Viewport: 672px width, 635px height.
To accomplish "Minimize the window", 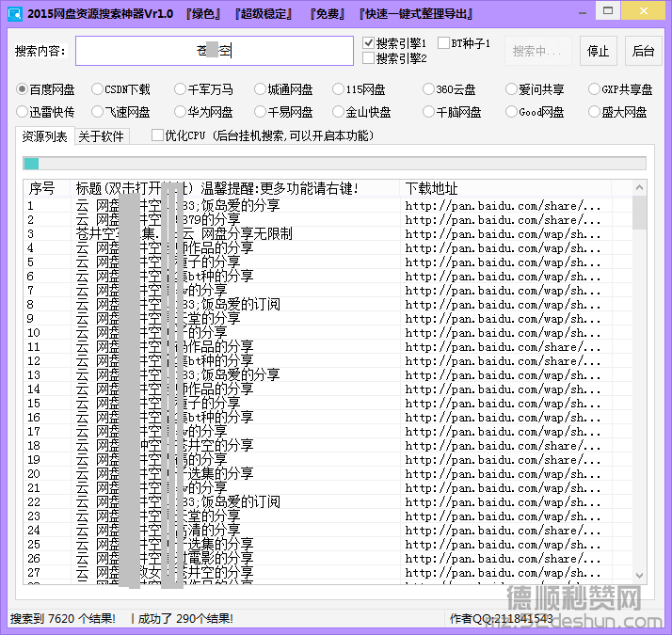I will 582,13.
